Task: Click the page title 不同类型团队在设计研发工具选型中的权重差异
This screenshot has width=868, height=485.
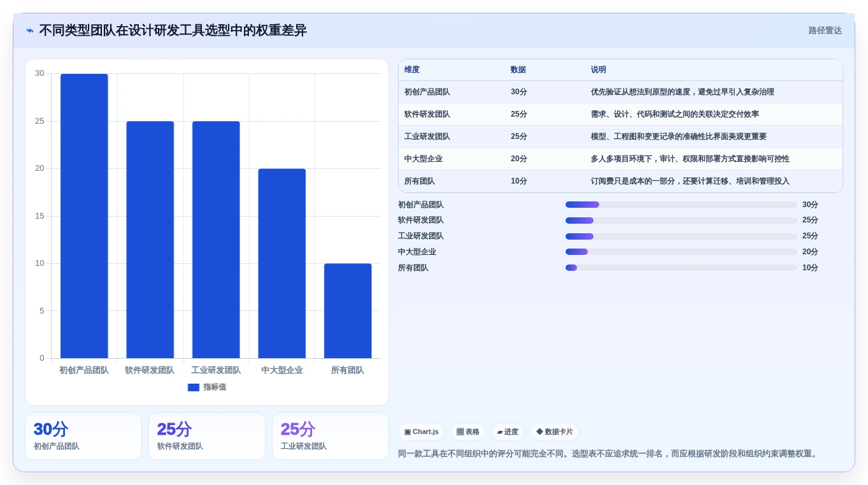Action: tap(173, 31)
